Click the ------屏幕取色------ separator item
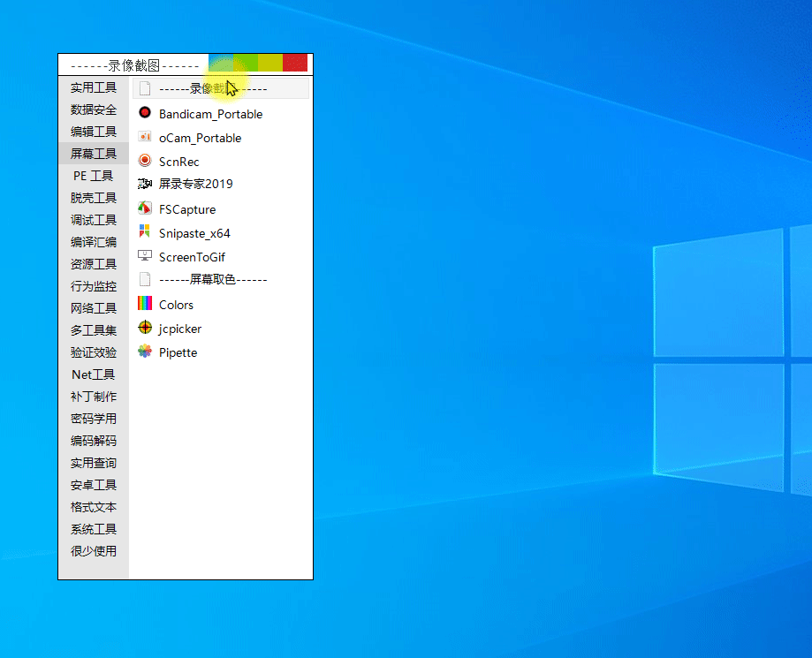Viewport: 812px width, 658px height. pos(213,279)
